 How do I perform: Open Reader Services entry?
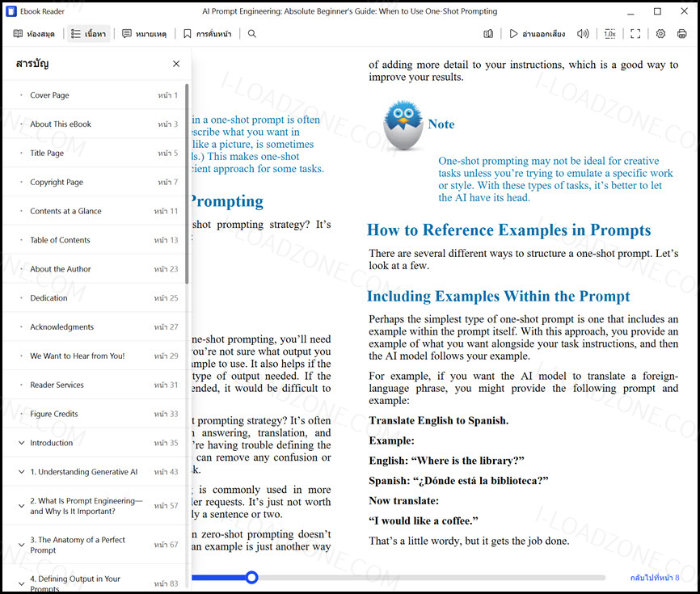(x=95, y=385)
